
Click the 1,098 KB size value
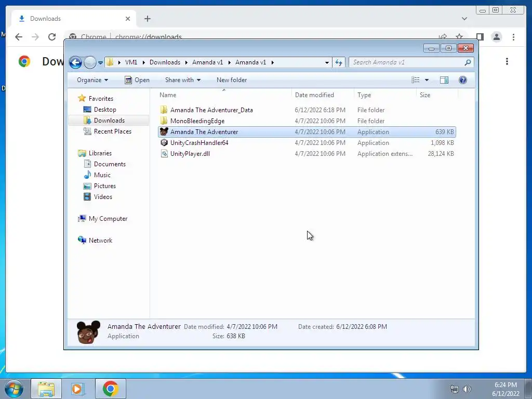coord(442,142)
